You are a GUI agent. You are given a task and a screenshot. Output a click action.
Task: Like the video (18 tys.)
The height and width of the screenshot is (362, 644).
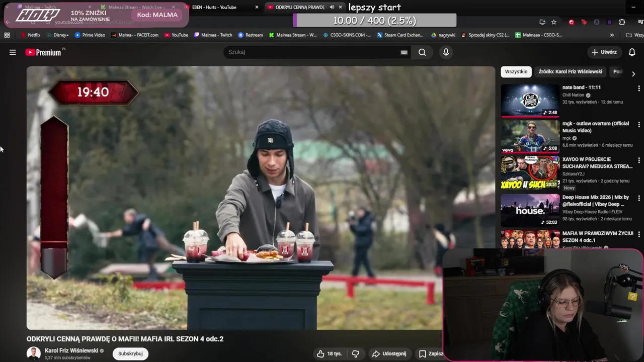coord(329,354)
